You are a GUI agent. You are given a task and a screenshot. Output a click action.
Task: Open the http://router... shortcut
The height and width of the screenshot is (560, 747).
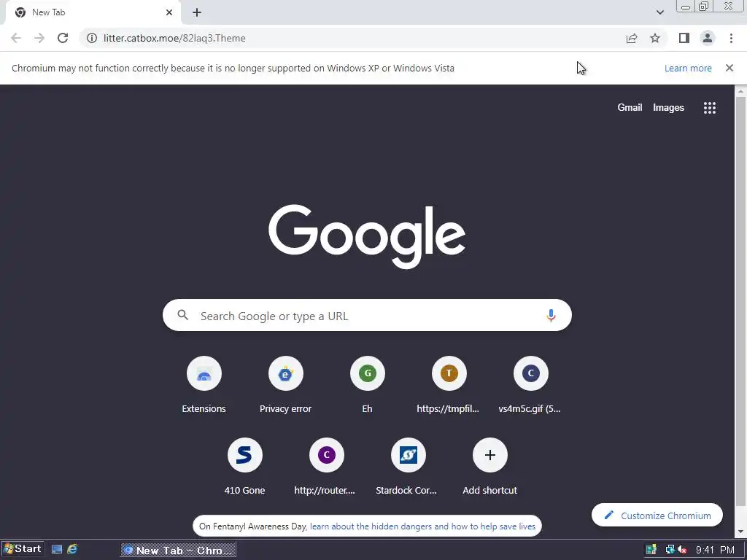pos(326,467)
